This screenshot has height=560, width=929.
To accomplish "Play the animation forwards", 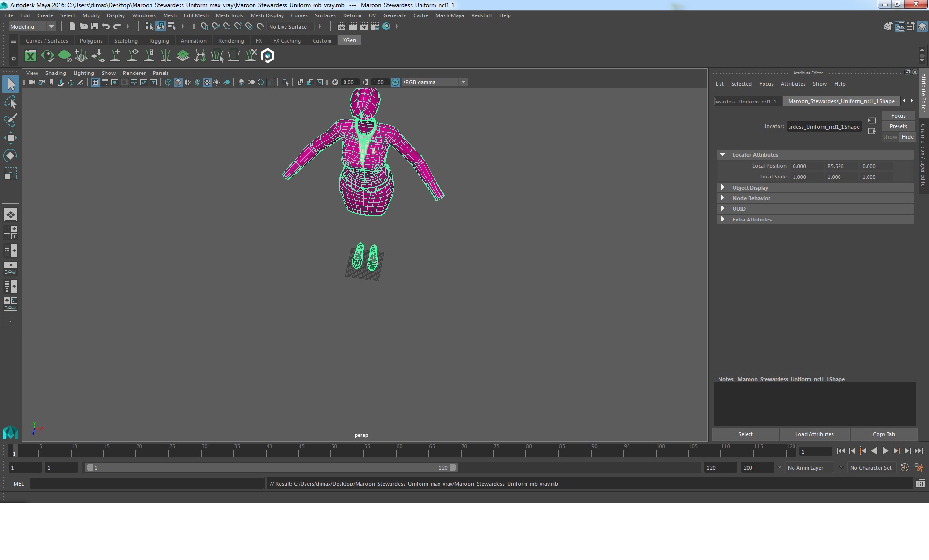I will coord(885,451).
